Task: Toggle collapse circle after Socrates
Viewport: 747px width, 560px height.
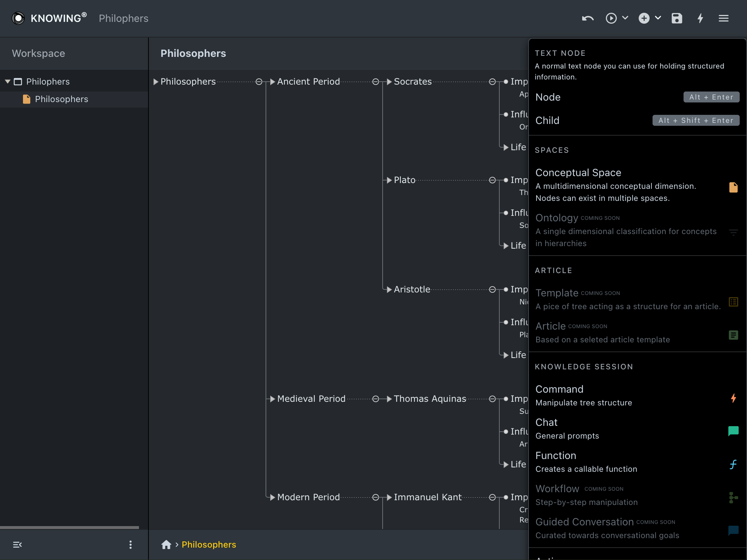Action: pyautogui.click(x=492, y=82)
